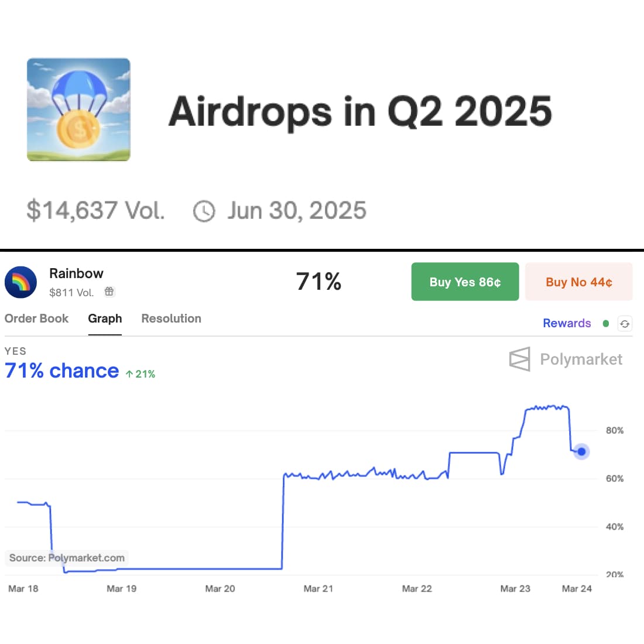Click the blue endpoint dot on the graph

581,451
